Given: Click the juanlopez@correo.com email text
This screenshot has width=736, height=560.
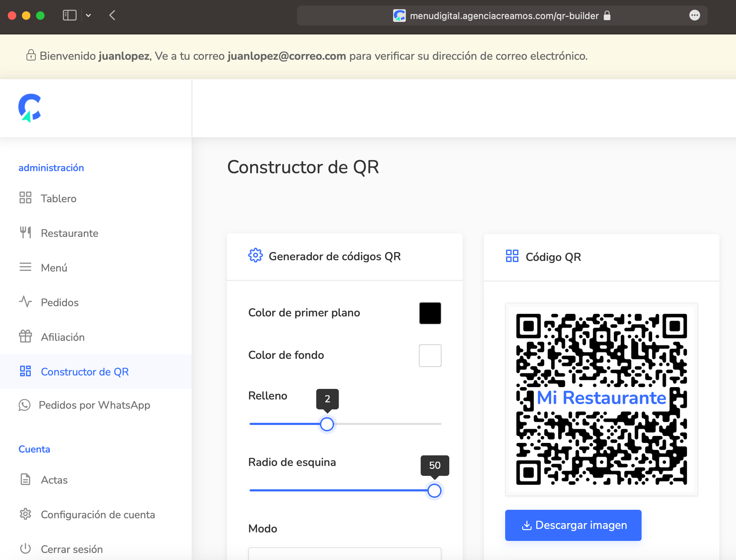Looking at the screenshot, I should coord(287,56).
